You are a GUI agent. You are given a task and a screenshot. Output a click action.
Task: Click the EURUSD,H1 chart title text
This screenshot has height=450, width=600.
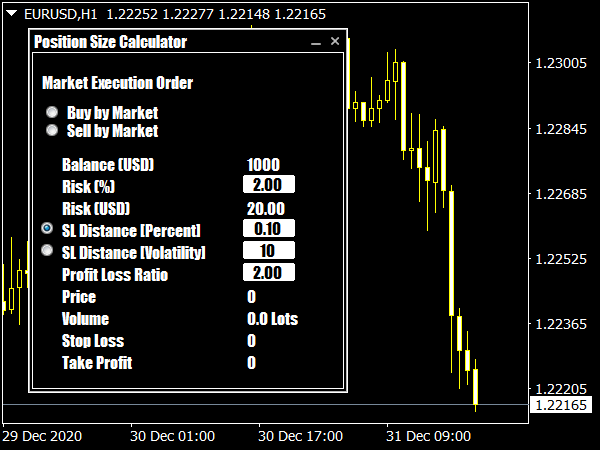click(x=60, y=15)
